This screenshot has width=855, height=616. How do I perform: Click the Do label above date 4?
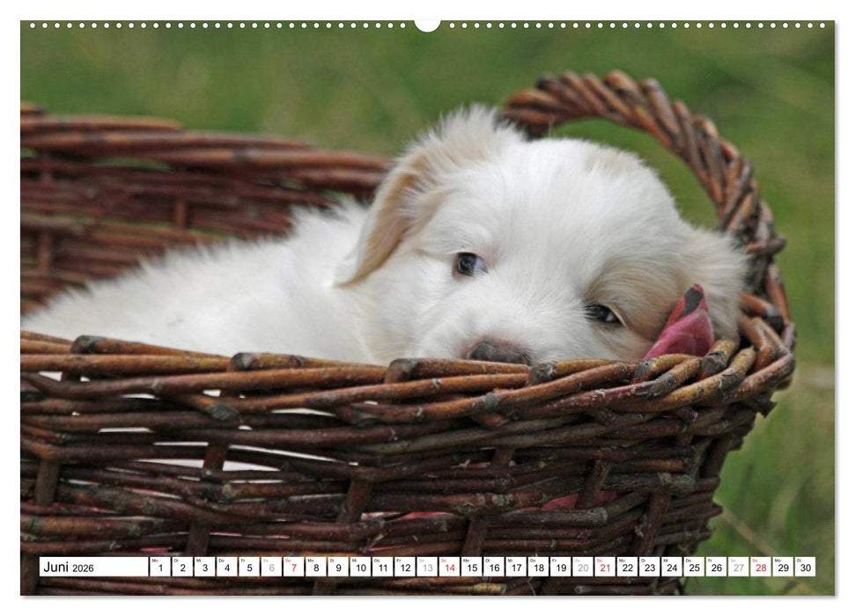[222, 561]
